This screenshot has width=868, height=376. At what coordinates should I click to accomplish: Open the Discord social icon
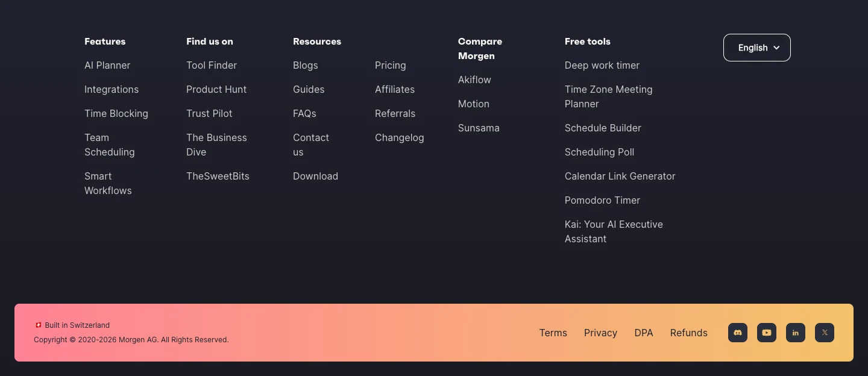(x=738, y=333)
